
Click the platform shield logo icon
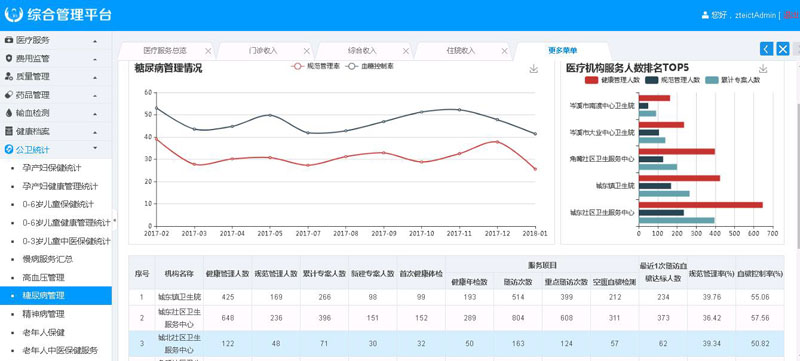tap(14, 14)
